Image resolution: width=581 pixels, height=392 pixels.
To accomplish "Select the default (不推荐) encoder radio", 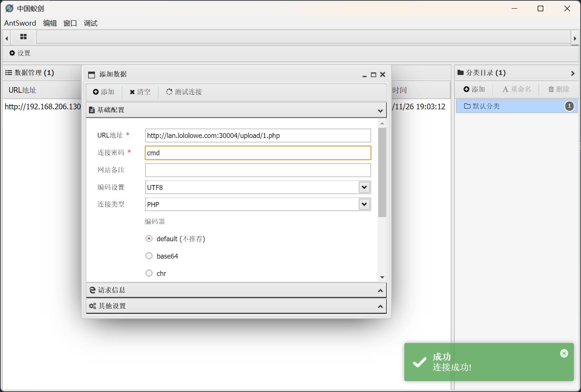I will pos(149,239).
